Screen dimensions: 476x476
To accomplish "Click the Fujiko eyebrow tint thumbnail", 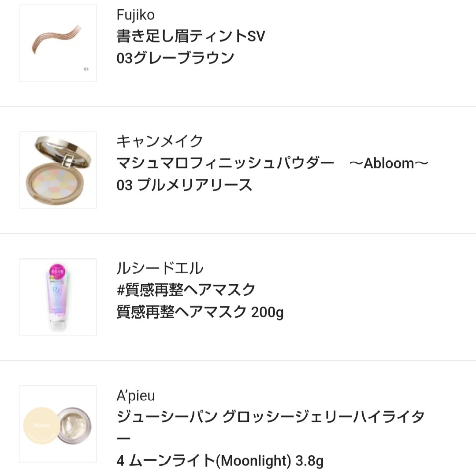I will [58, 42].
